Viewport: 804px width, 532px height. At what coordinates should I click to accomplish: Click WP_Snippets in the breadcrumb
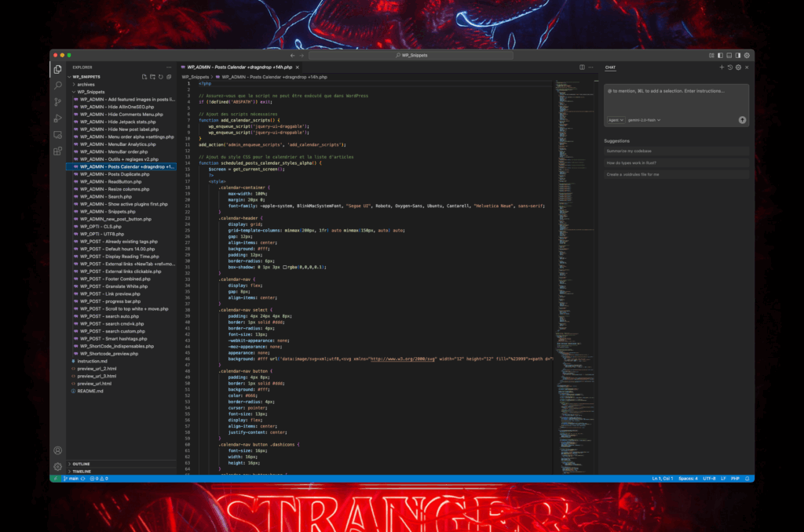point(196,77)
